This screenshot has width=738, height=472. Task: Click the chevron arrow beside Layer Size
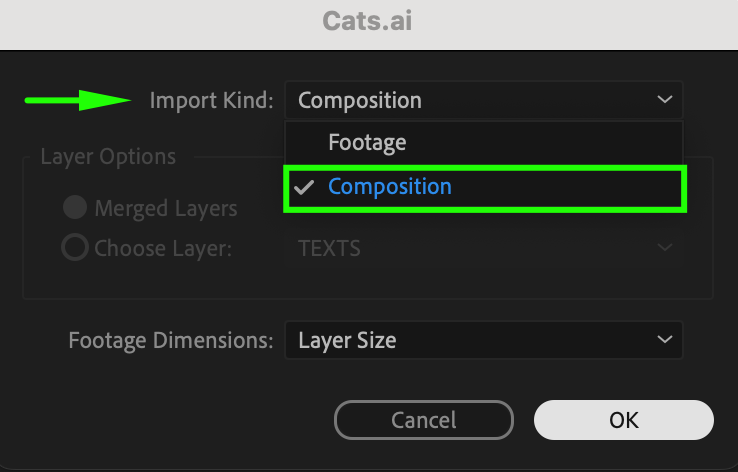click(665, 340)
